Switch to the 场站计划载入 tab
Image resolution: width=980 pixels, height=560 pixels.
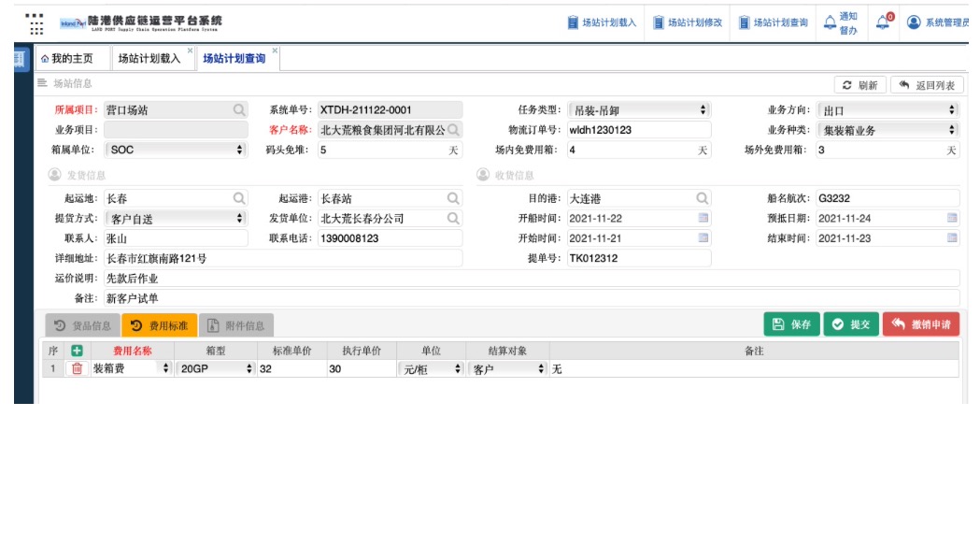[x=149, y=59]
